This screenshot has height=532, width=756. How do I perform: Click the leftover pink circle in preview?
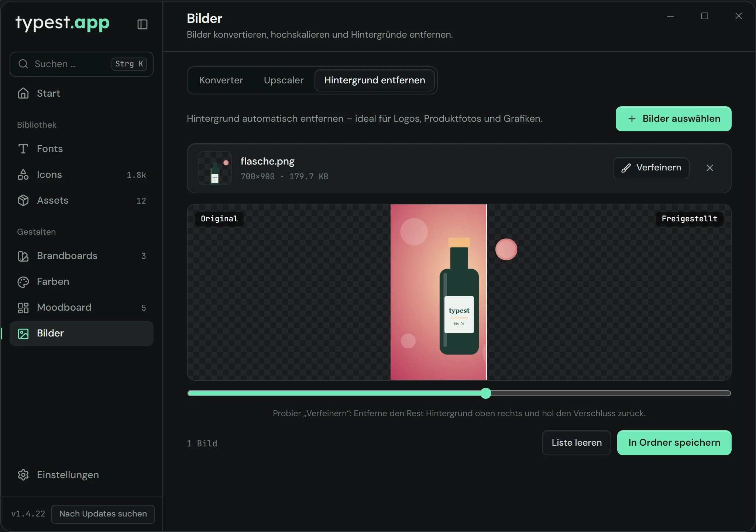[506, 249]
